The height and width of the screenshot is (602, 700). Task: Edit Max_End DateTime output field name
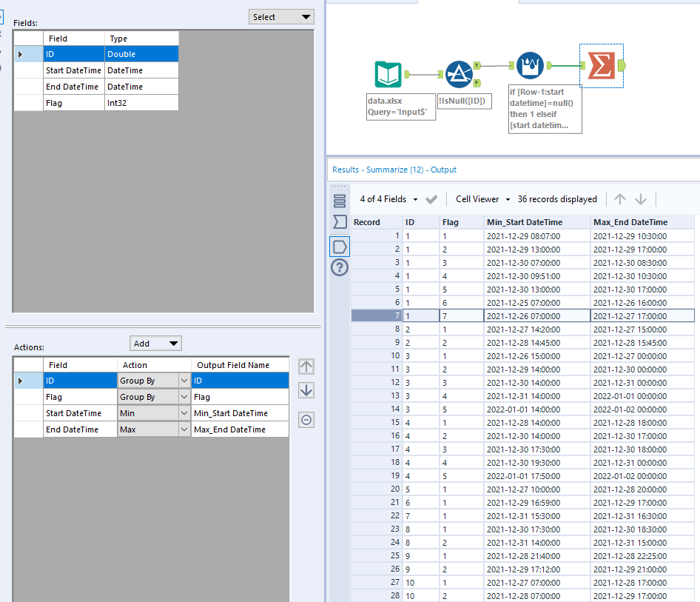point(240,429)
